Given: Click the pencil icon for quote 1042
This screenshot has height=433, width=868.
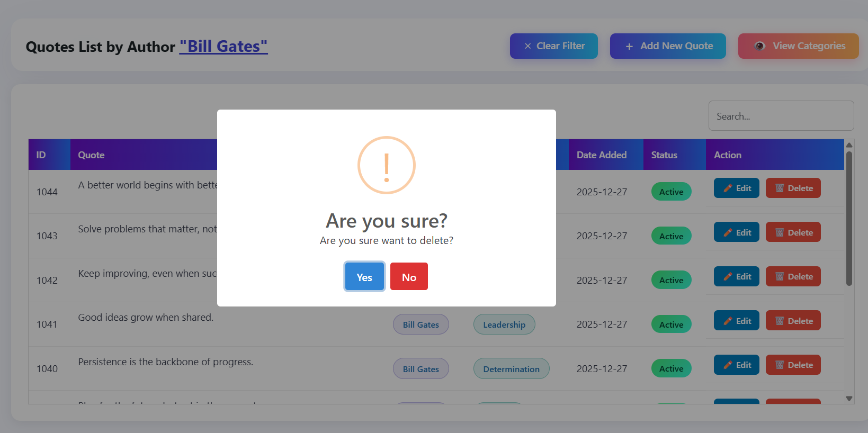Looking at the screenshot, I should tap(728, 277).
